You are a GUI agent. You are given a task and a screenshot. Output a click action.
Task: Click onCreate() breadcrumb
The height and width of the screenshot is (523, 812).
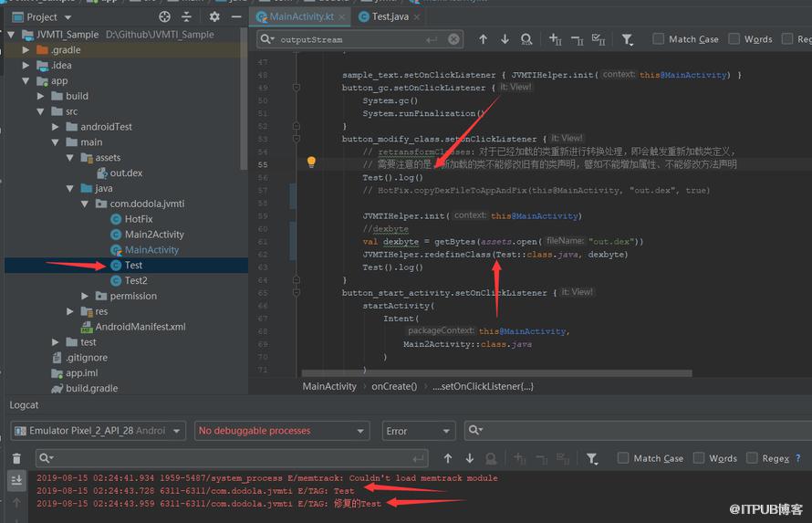pyautogui.click(x=394, y=386)
